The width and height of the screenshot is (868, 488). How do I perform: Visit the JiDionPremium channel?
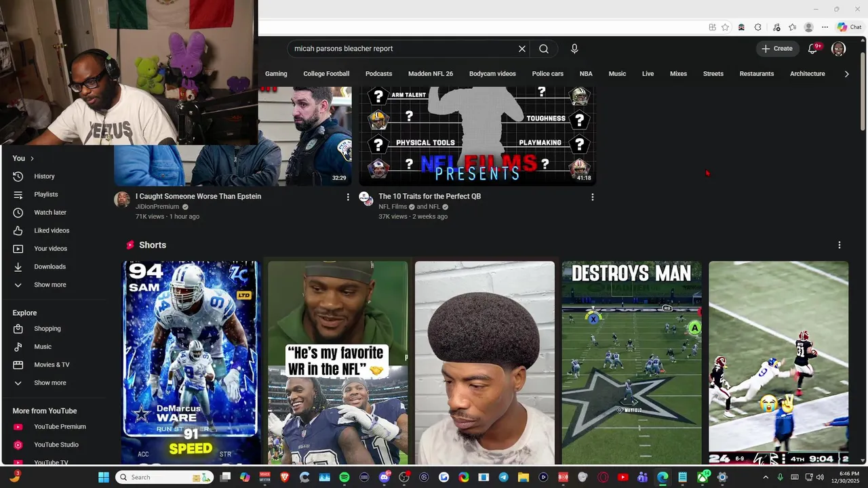coord(157,207)
